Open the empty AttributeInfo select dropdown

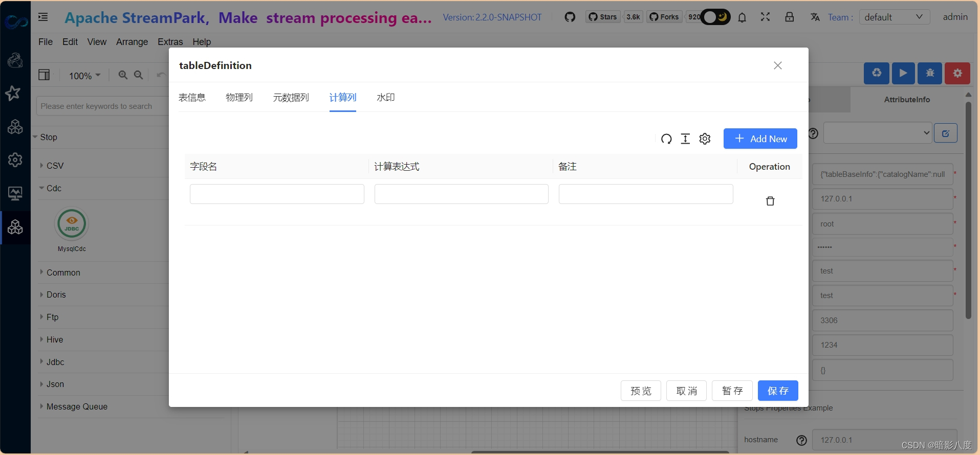coord(877,133)
